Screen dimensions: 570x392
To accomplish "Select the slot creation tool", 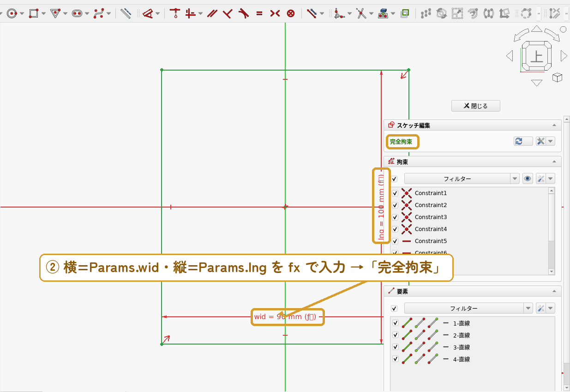I will 77,13.
